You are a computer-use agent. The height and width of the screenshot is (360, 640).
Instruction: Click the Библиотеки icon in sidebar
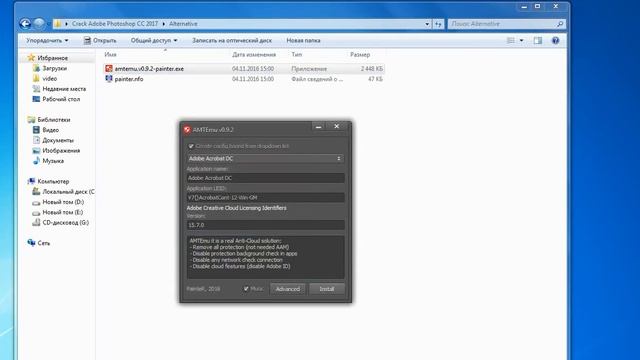coord(31,120)
